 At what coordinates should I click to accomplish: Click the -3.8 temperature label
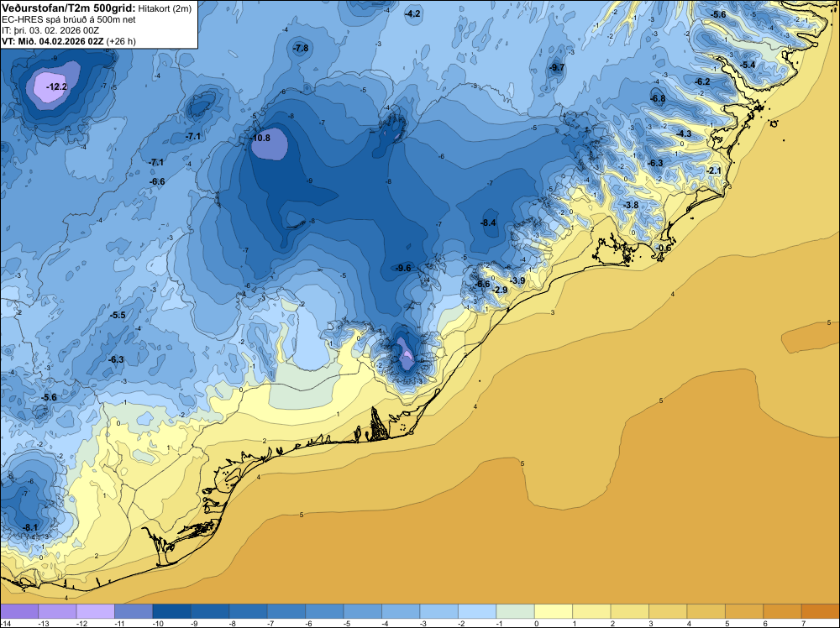pyautogui.click(x=631, y=205)
